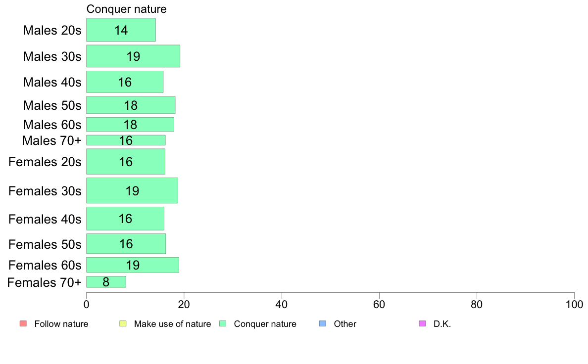Select the Males 30s bar showing 19
The height and width of the screenshot is (364, 588).
tap(133, 56)
